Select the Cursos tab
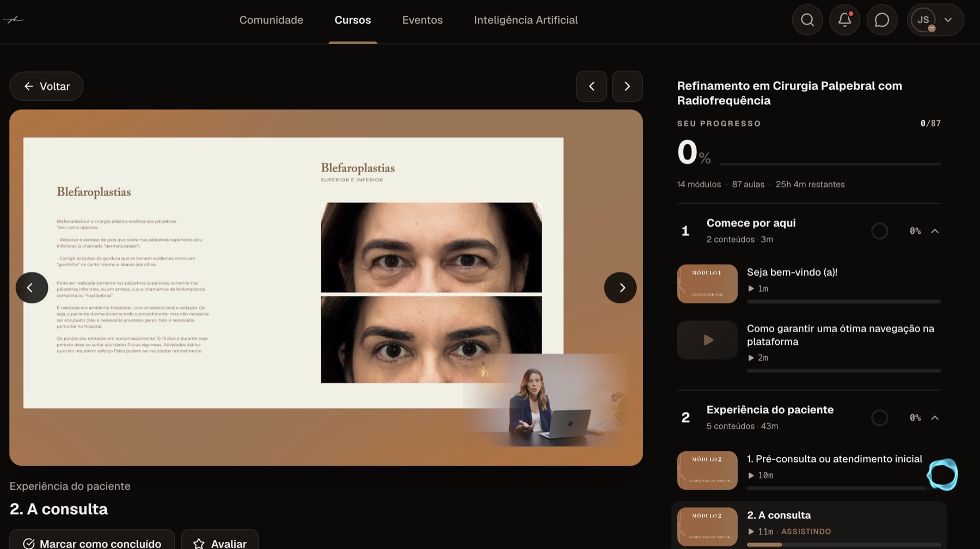980x549 pixels. click(x=353, y=20)
